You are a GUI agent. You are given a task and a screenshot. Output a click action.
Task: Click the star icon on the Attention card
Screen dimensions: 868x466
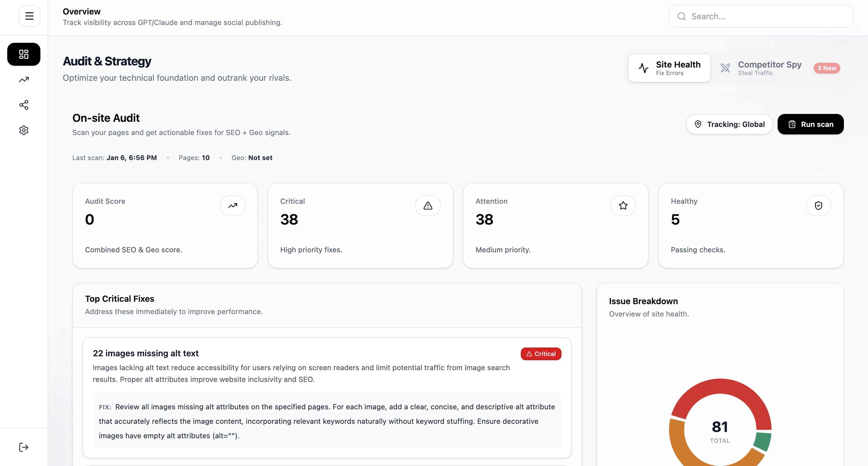point(623,205)
